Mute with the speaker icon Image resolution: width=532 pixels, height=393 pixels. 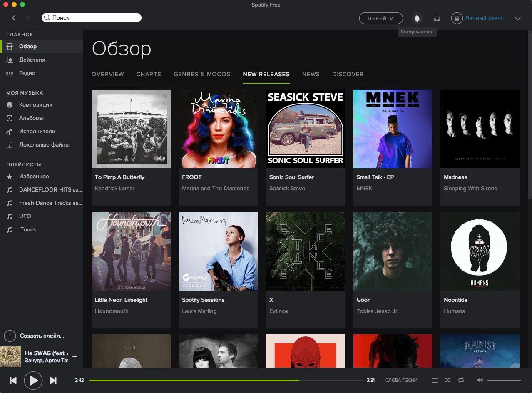pyautogui.click(x=480, y=380)
